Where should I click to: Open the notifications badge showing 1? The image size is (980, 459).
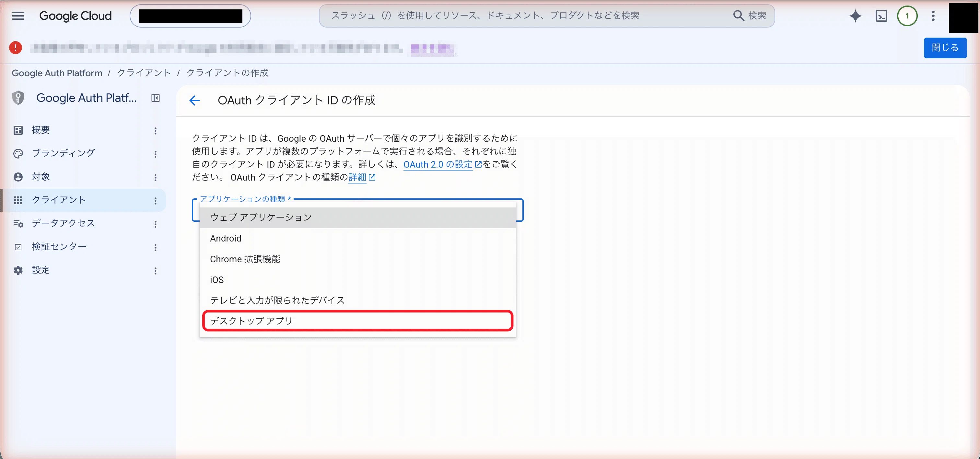[x=907, y=16]
